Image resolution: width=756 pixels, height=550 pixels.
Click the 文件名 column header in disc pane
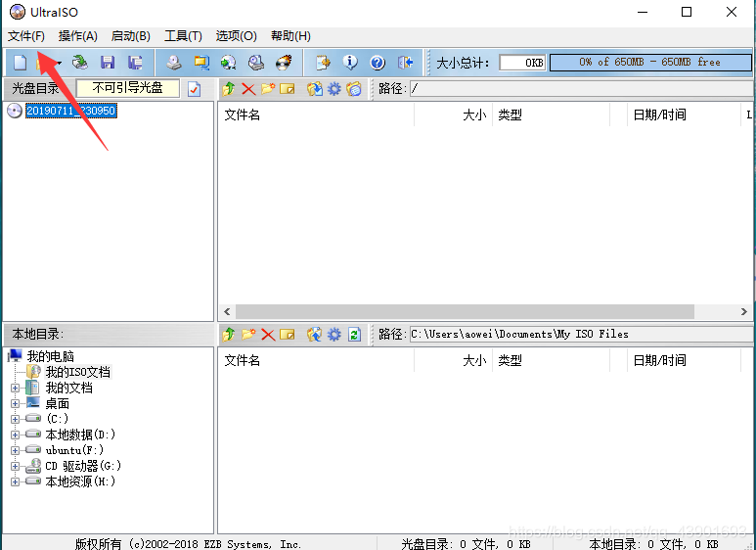(x=316, y=115)
